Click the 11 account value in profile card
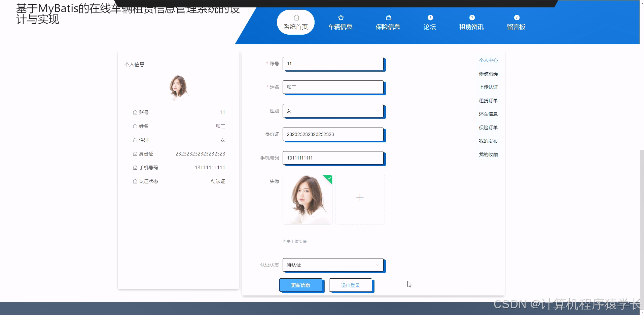This screenshot has width=644, height=315. point(222,112)
